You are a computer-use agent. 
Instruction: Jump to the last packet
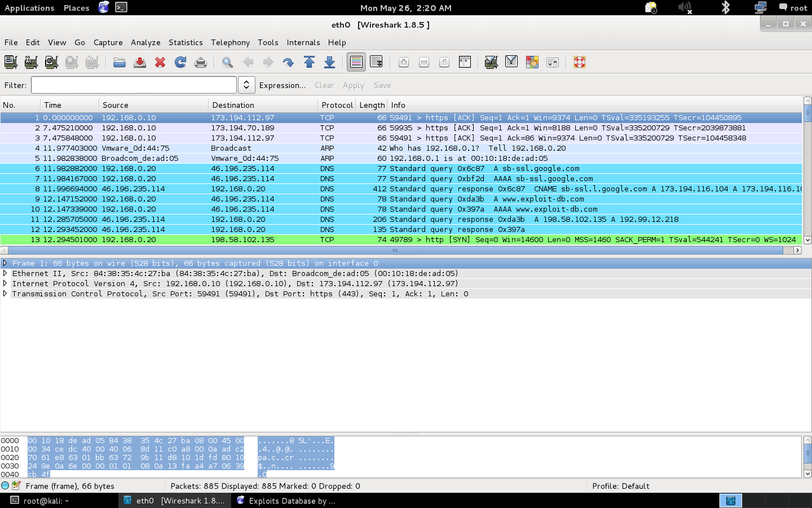point(329,62)
